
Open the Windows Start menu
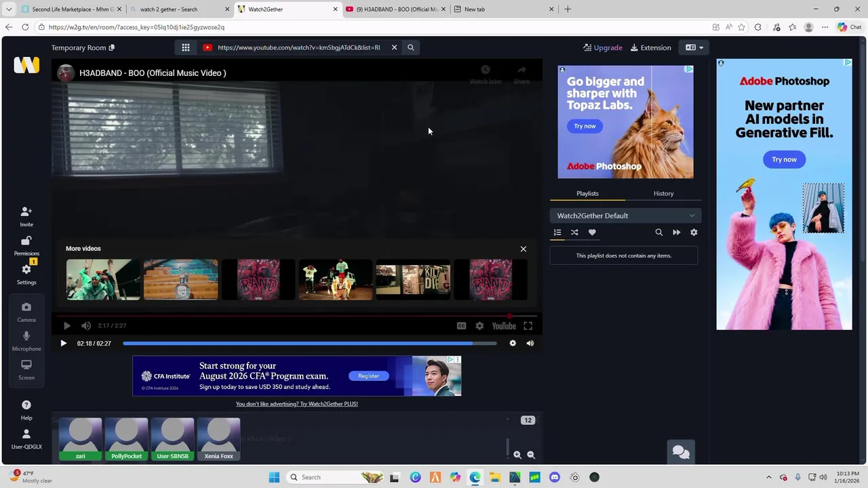coord(274,477)
